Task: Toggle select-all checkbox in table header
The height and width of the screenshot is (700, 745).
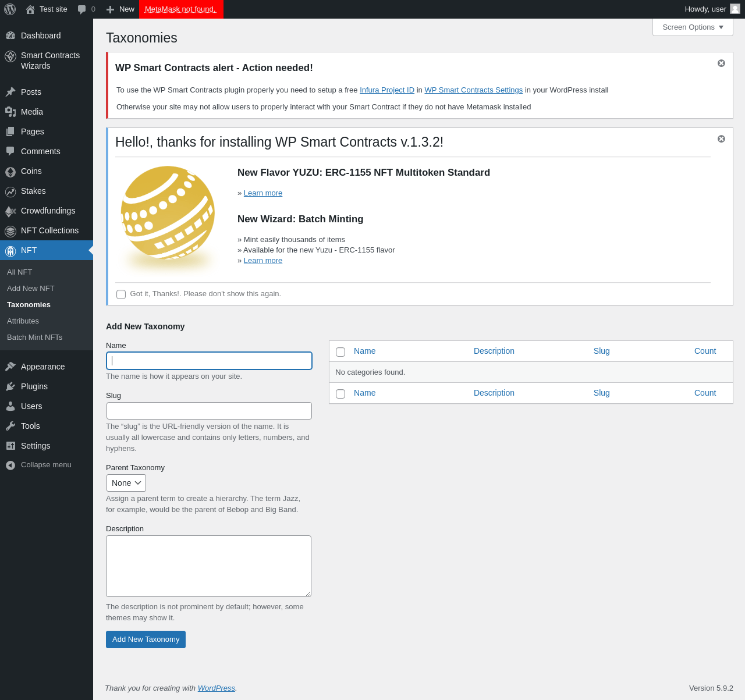Action: (340, 352)
